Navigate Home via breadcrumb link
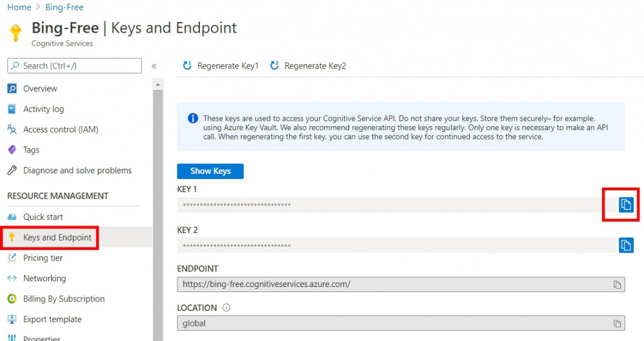The image size is (644, 341). click(x=19, y=8)
